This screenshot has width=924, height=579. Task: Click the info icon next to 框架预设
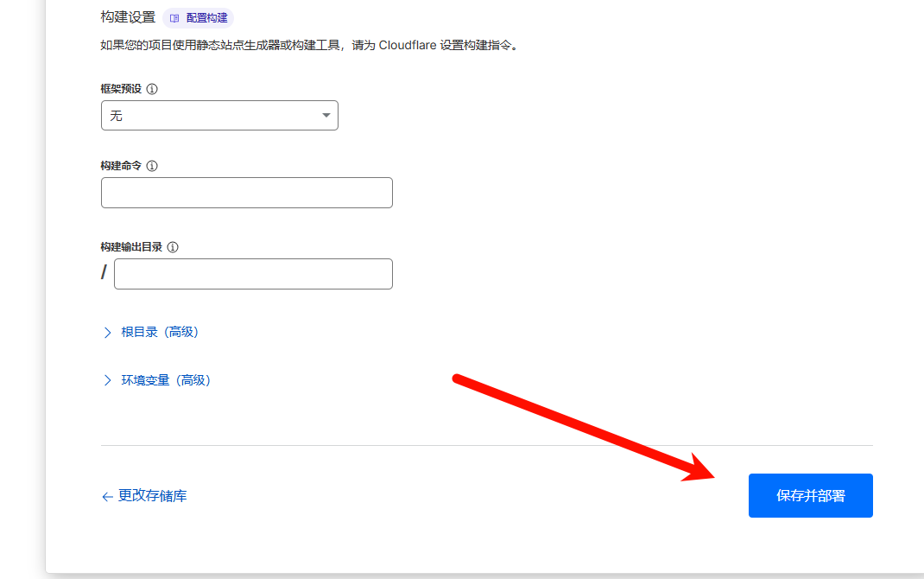click(152, 88)
